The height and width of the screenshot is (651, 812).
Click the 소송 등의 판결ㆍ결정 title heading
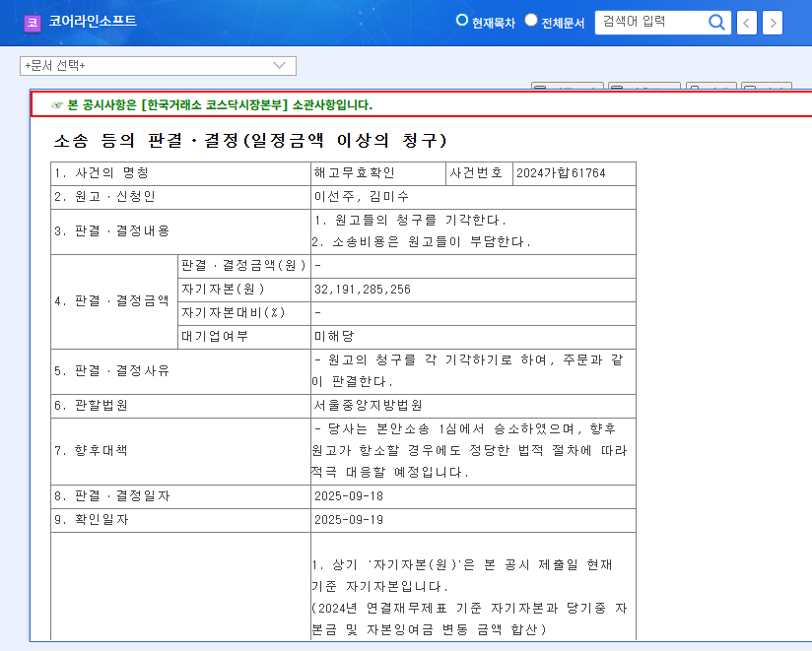pos(250,140)
